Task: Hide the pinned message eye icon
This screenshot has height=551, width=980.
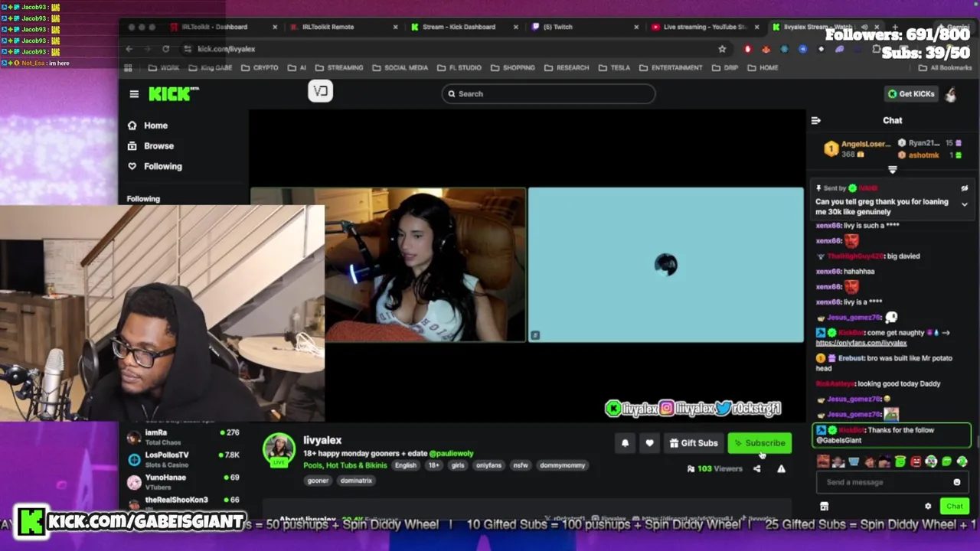Action: pyautogui.click(x=964, y=188)
